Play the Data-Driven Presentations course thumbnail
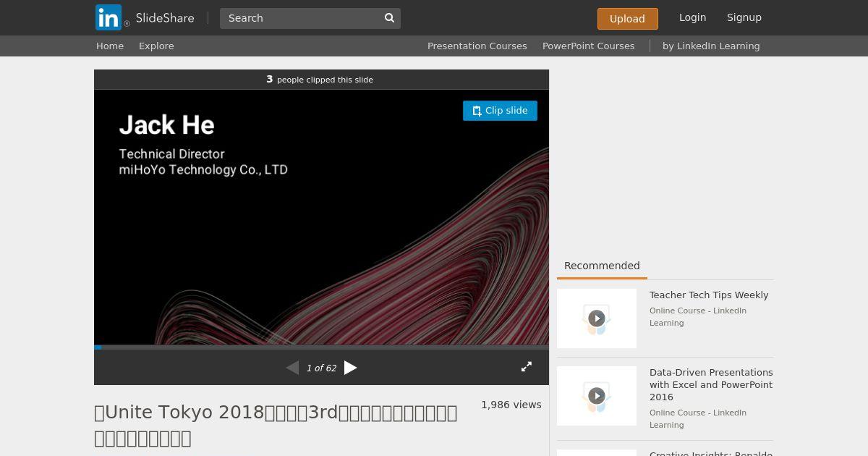 [x=597, y=396]
